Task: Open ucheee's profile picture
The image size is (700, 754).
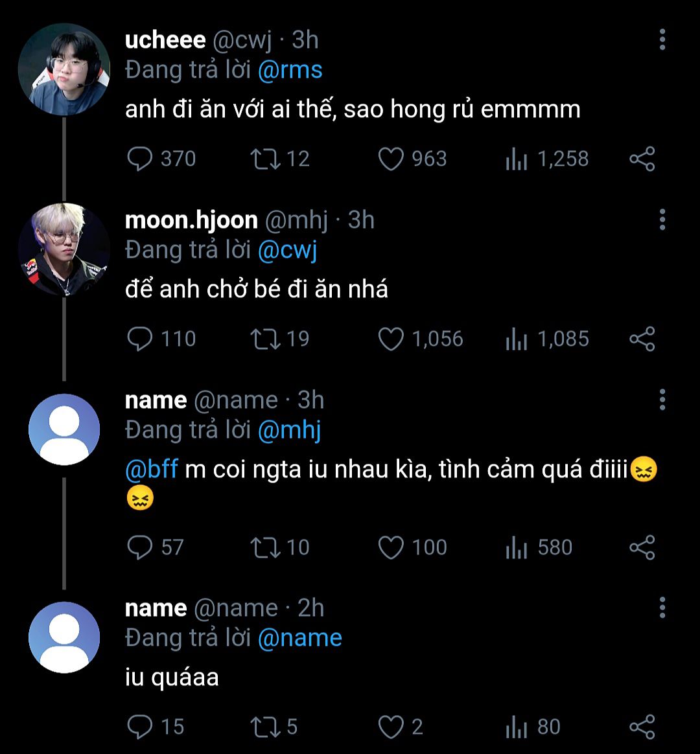Action: 64,69
